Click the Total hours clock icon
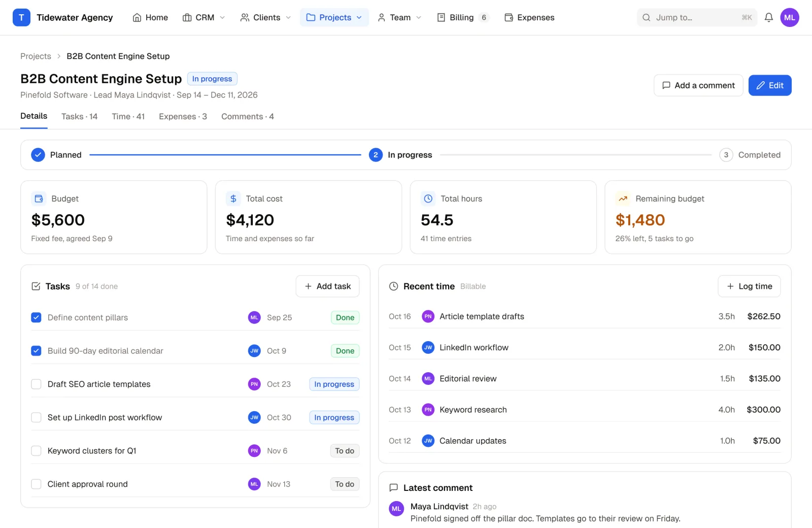Viewport: 812px width, 528px height. click(428, 199)
